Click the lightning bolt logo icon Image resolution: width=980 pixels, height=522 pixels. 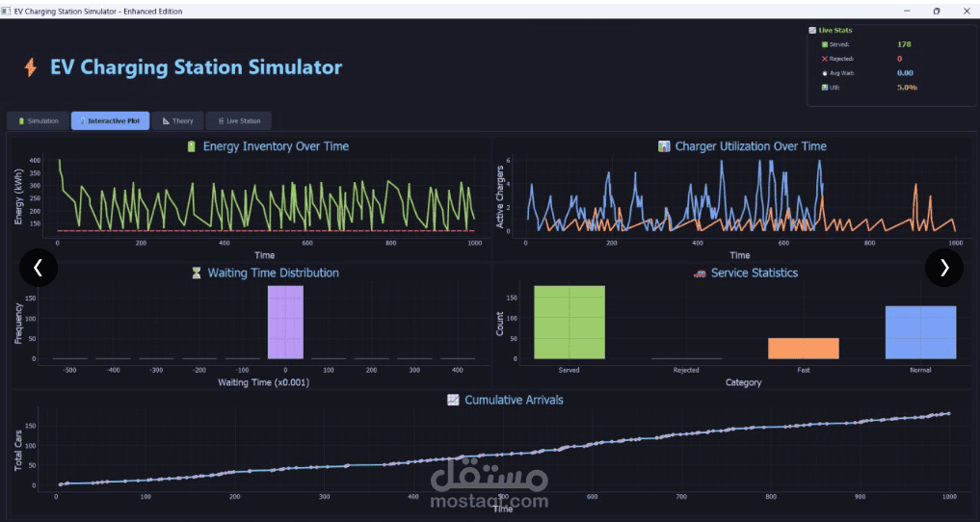pos(30,66)
